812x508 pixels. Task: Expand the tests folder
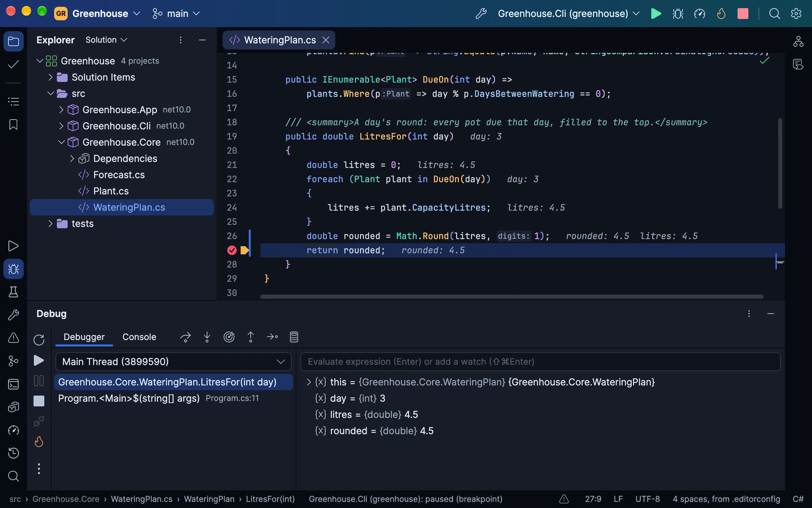[x=50, y=224]
